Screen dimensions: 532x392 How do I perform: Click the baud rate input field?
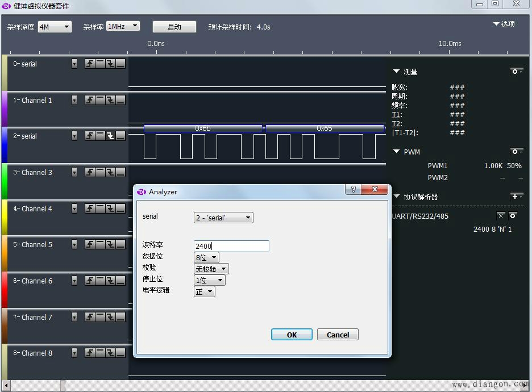(231, 246)
